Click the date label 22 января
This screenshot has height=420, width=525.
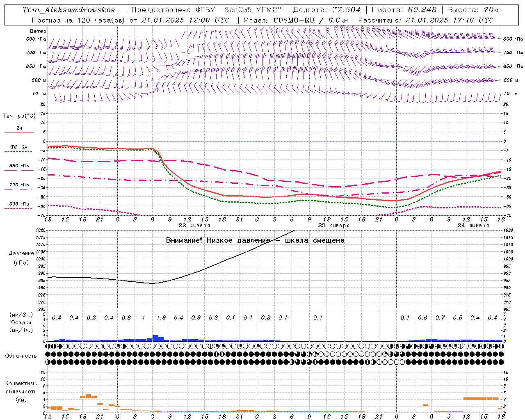pyautogui.click(x=194, y=226)
